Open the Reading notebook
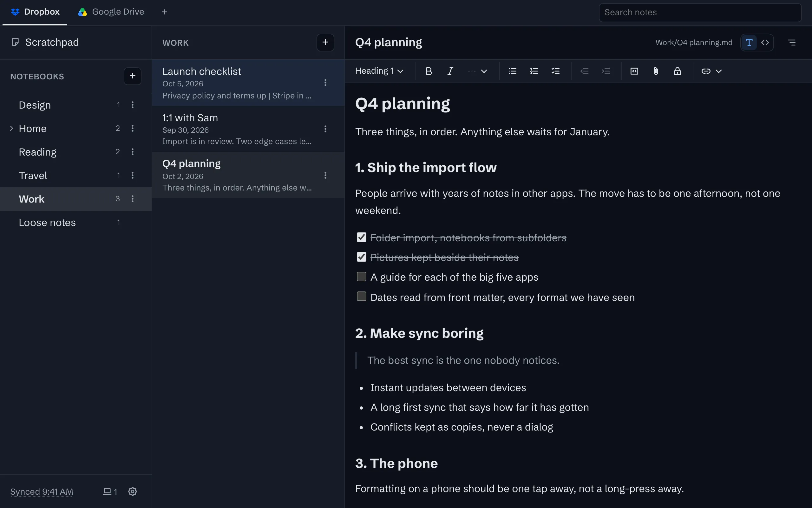Image resolution: width=812 pixels, height=508 pixels. (76, 152)
